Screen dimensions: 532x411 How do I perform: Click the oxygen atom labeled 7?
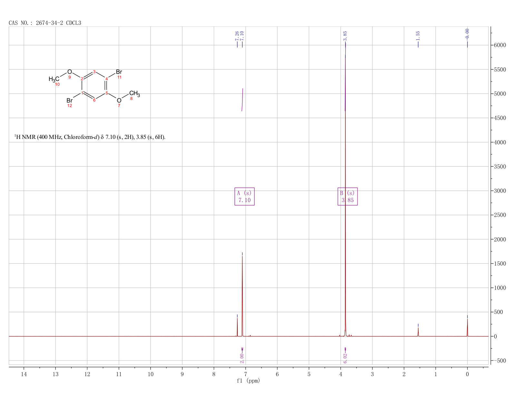[119, 101]
